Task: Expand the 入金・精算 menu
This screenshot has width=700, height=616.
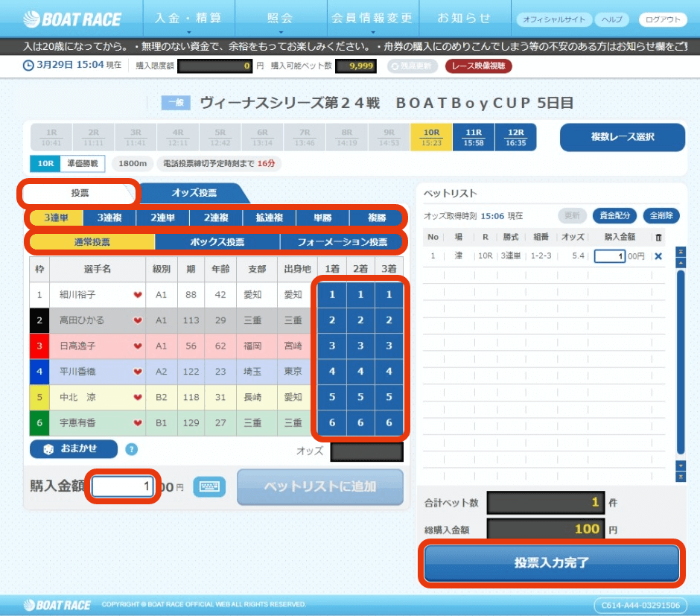Action: pos(189,19)
